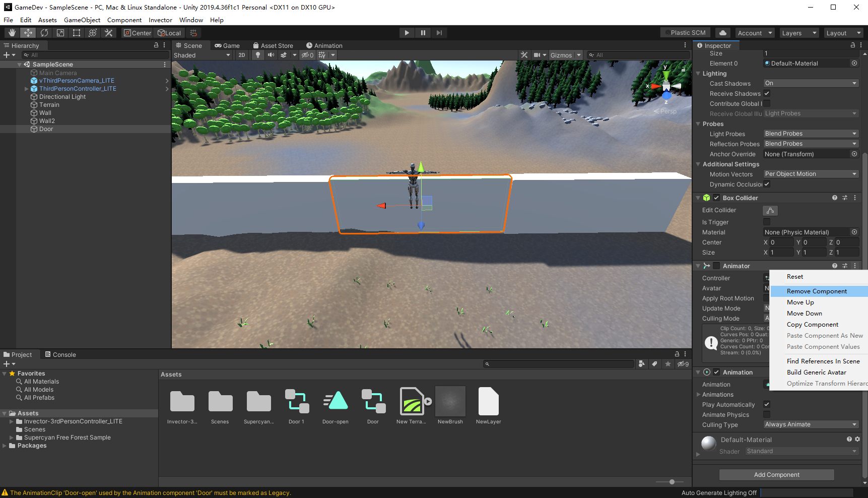Select the Scale tool

click(60, 33)
